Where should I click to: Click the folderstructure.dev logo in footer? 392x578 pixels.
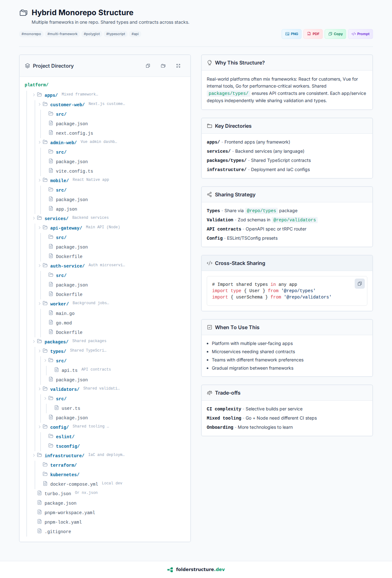[x=196, y=569]
